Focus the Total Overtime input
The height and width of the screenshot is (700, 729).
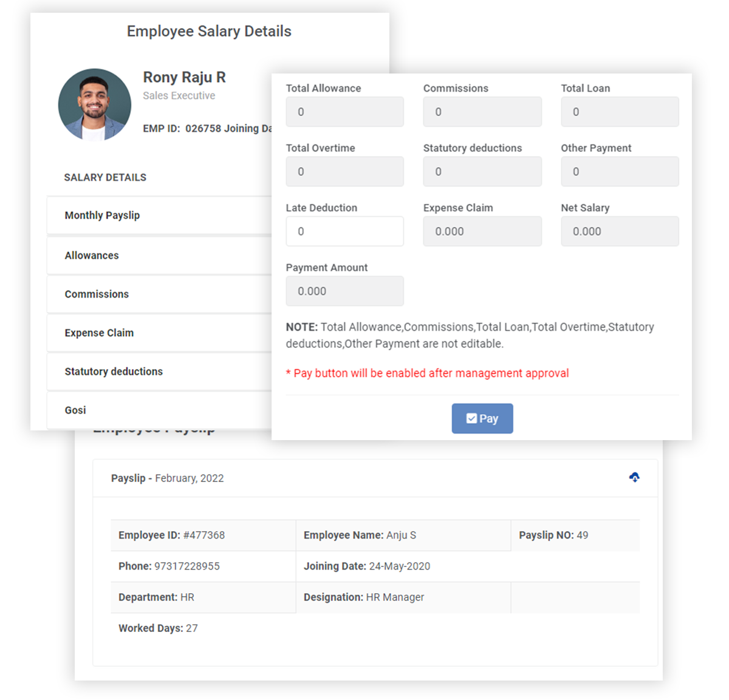(344, 171)
